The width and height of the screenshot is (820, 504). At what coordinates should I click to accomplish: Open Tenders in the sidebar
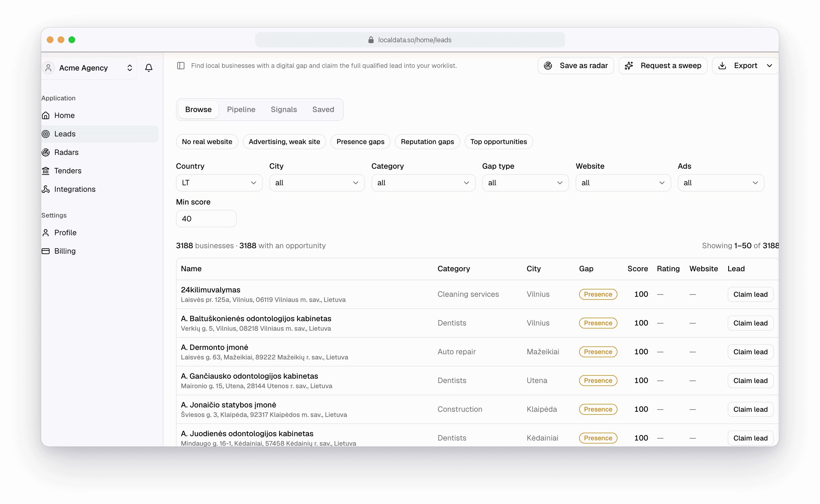coord(99,171)
